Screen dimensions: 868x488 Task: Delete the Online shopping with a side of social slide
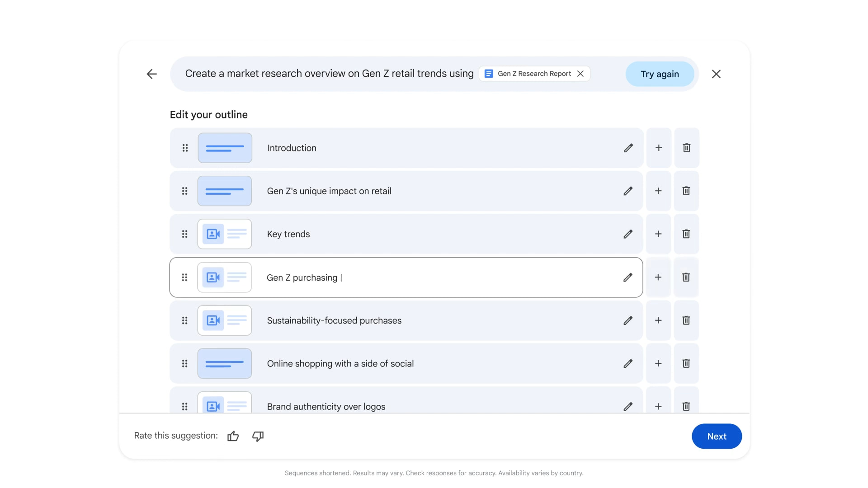(x=686, y=363)
